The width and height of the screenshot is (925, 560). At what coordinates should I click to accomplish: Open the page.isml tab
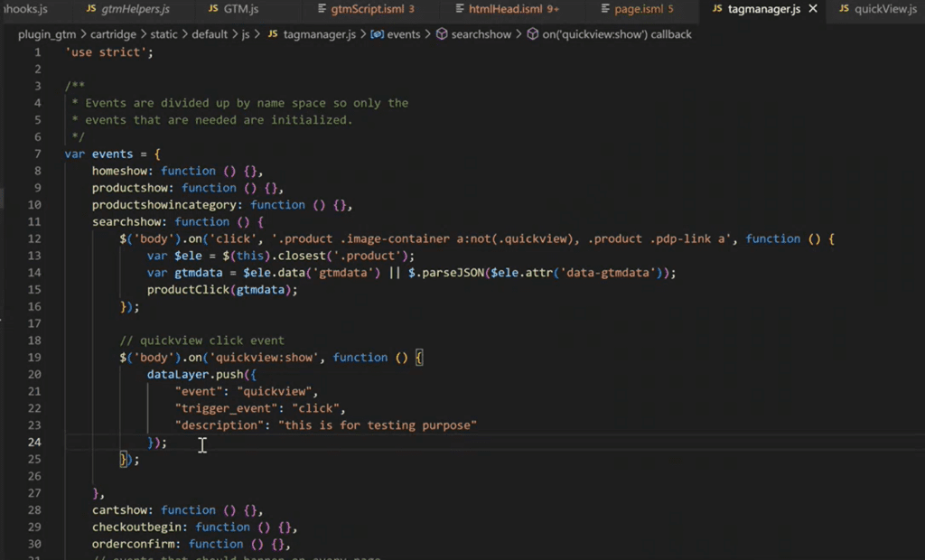637,9
